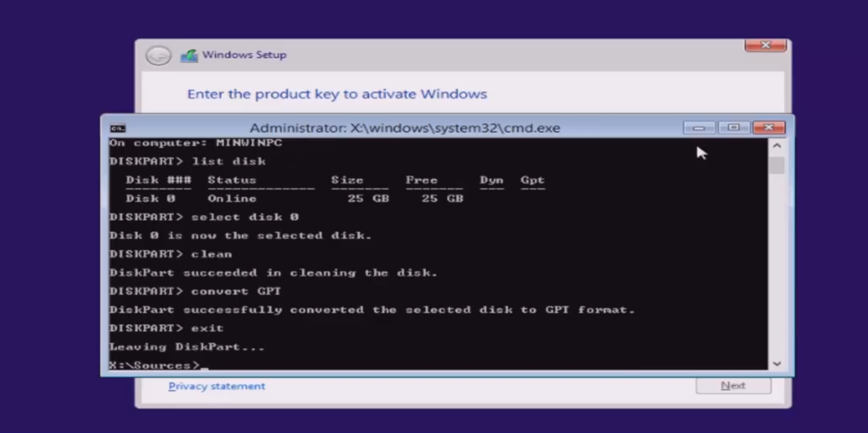Click the X:\Sources> prompt line
The image size is (868, 433).
tap(159, 365)
